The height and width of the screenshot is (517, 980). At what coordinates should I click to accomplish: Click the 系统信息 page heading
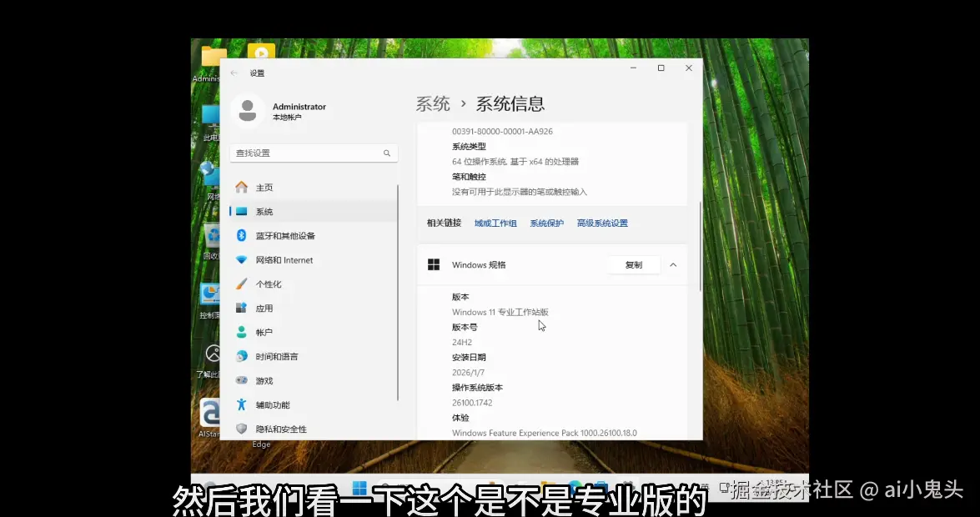click(x=510, y=103)
